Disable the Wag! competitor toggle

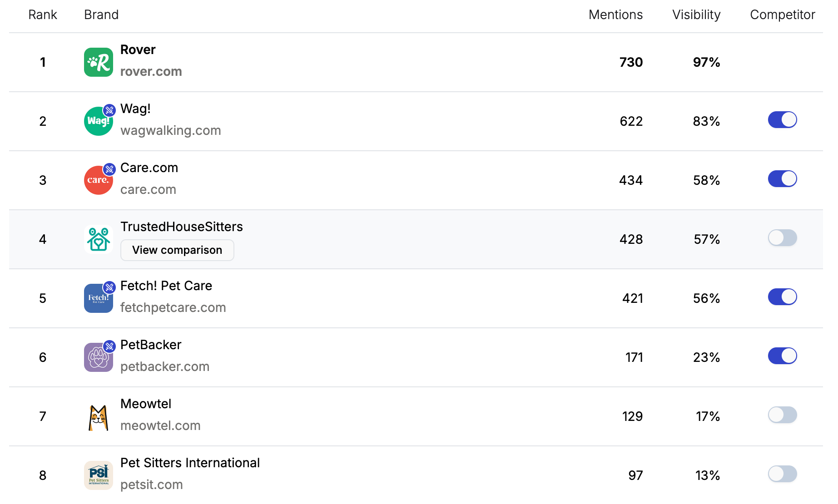coord(782,120)
